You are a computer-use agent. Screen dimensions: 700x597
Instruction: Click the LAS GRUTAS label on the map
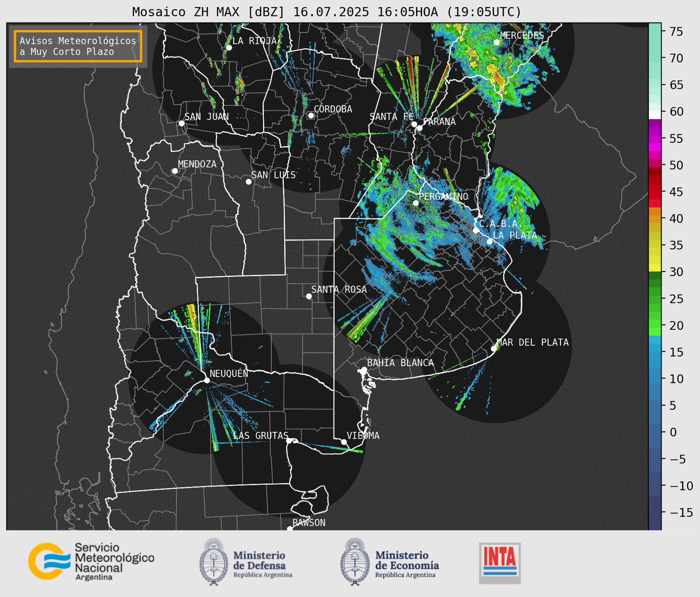pos(261,436)
